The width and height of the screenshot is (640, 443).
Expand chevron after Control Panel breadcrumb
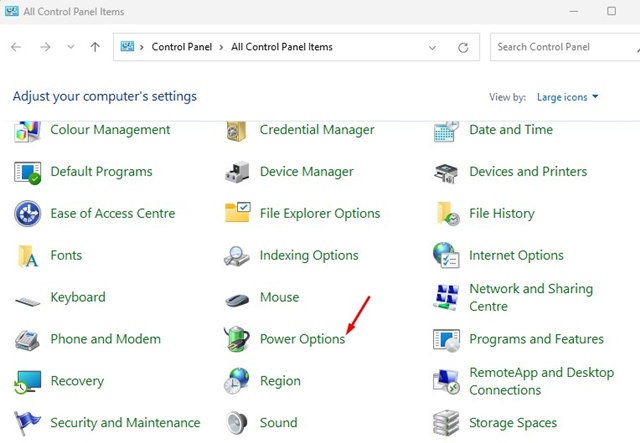pos(221,47)
